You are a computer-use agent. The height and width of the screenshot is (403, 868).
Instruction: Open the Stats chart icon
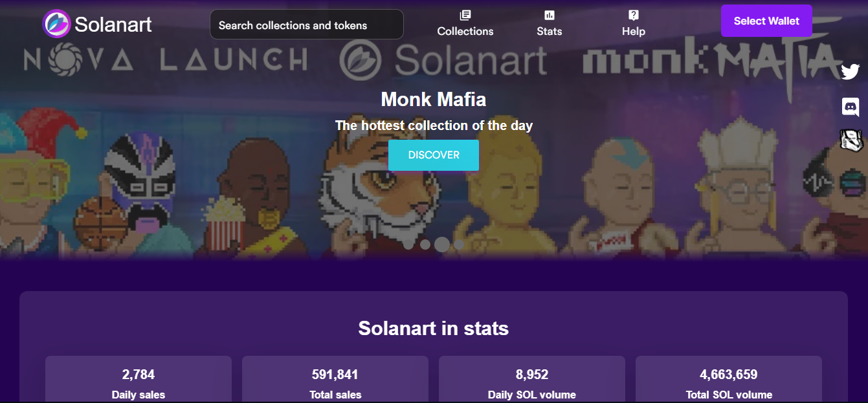[x=549, y=16]
